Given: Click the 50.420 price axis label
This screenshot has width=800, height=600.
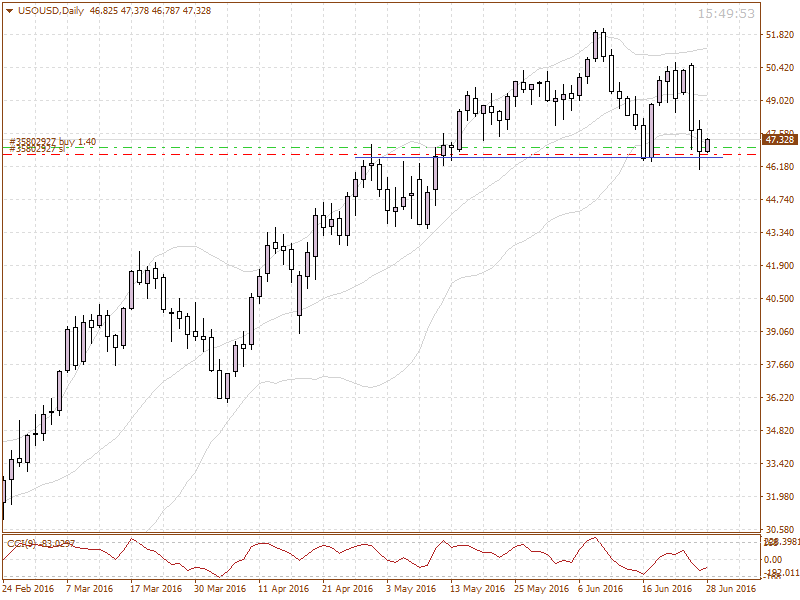Looking at the screenshot, I should [779, 68].
